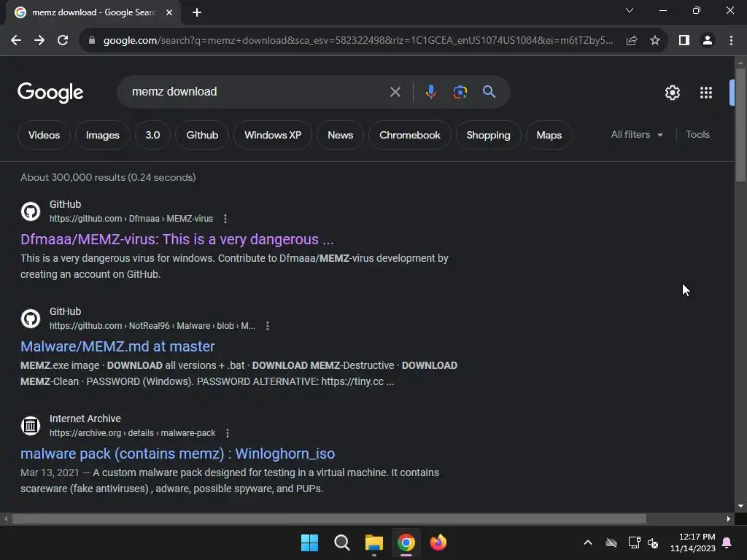The height and width of the screenshot is (560, 747).
Task: Open the Windows Start menu
Action: tap(309, 542)
